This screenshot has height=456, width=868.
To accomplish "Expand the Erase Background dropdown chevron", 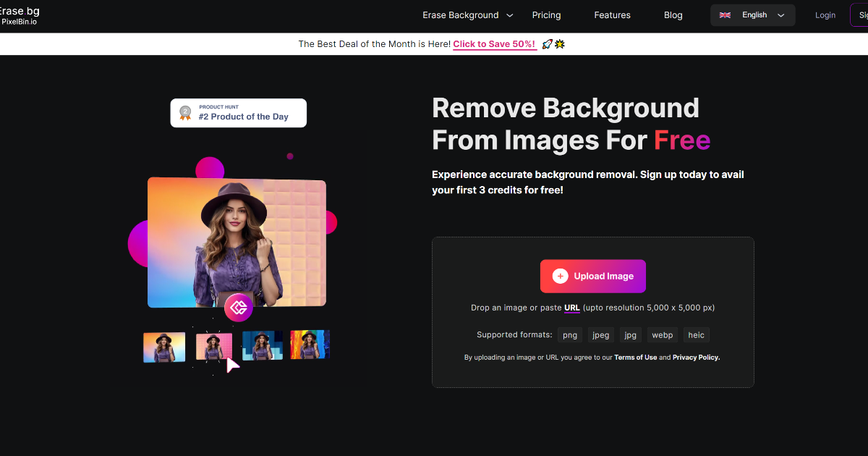I will [x=510, y=15].
